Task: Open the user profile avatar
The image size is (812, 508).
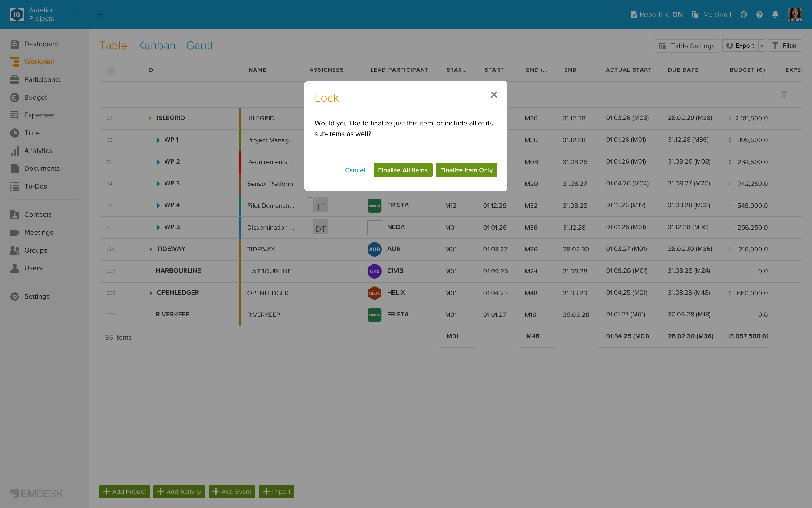Action: [795, 14]
